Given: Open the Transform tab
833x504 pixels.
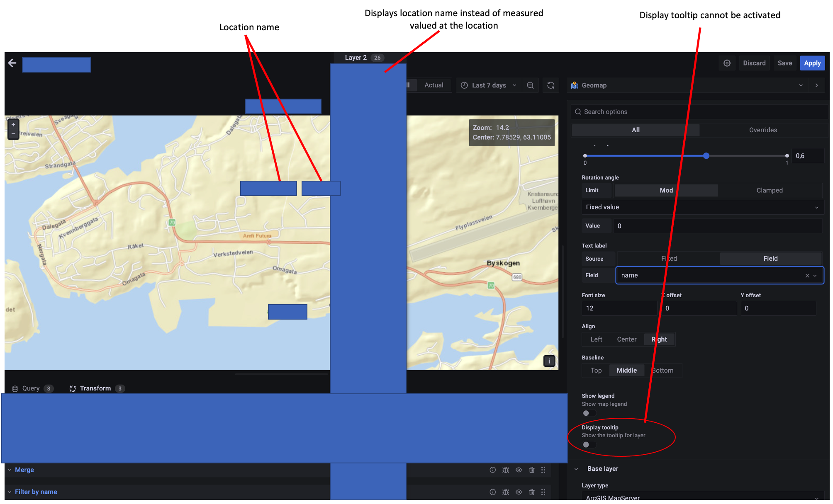Looking at the screenshot, I should click(x=95, y=388).
